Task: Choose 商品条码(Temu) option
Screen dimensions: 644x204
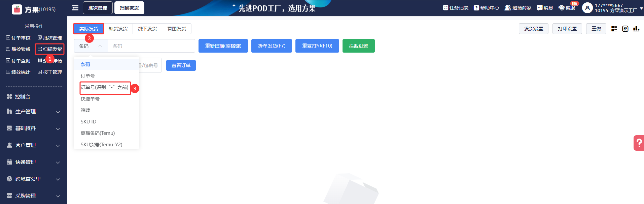Action: point(106,133)
